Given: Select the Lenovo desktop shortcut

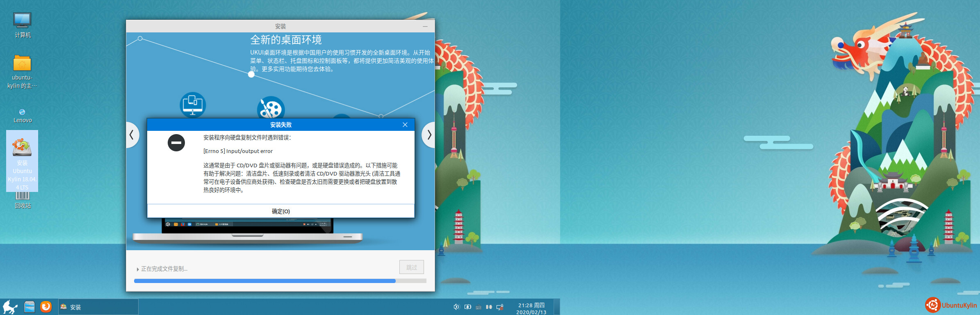Looking at the screenshot, I should (x=22, y=116).
